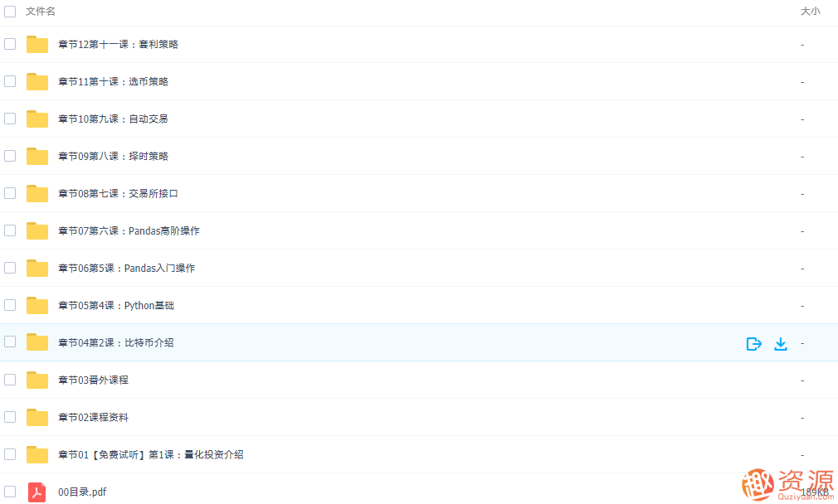Click folder icon for 章节12第十一课：套利策略
The image size is (838, 504).
pyautogui.click(x=37, y=44)
